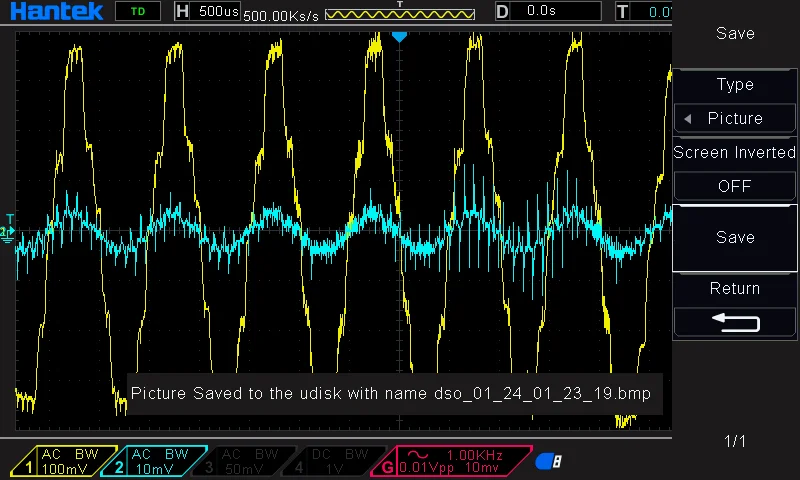The image size is (800, 480).
Task: Click the channel 2 ground level marker
Action: click(7, 233)
